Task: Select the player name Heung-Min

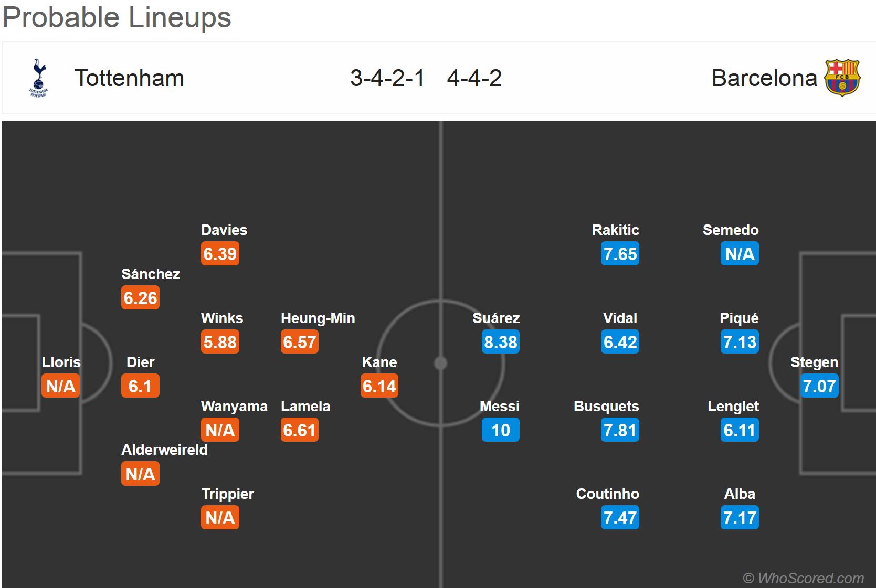Action: (318, 318)
